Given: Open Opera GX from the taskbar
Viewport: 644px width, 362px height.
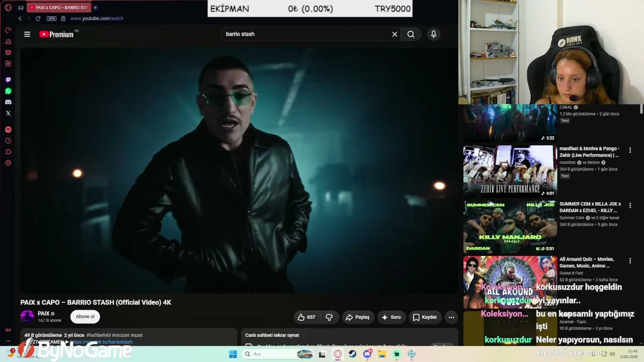Looking at the screenshot, I should pyautogui.click(x=338, y=354).
